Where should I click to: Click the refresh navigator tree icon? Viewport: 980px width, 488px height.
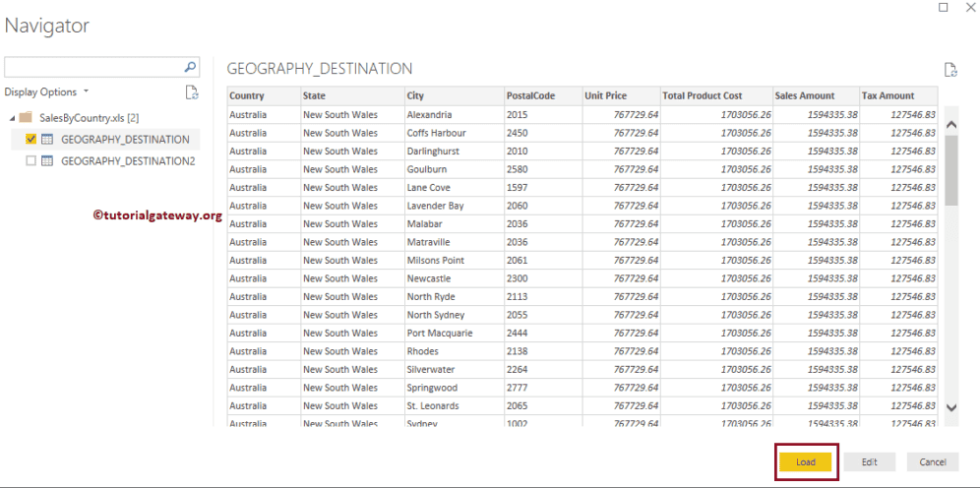[193, 92]
